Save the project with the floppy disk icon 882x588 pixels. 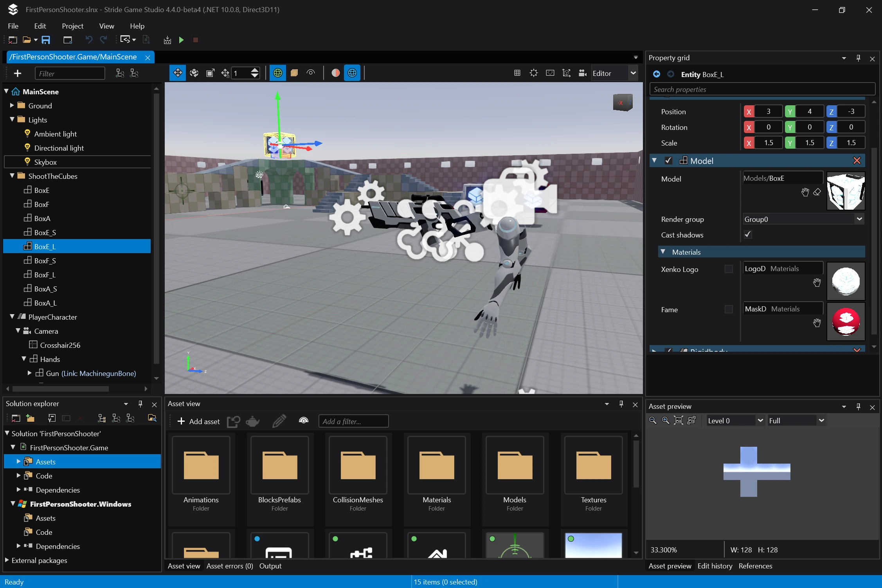(x=46, y=40)
